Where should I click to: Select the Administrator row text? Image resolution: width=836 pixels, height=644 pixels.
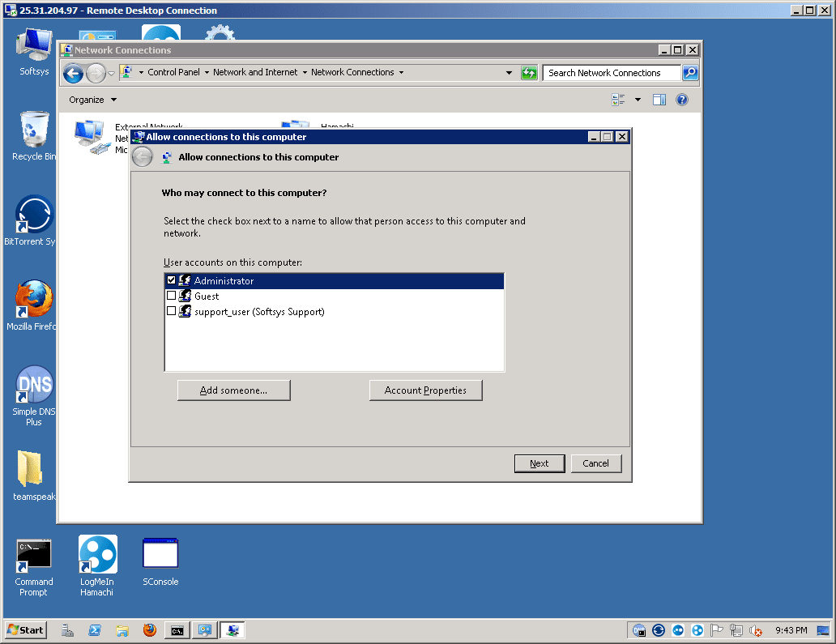224,281
